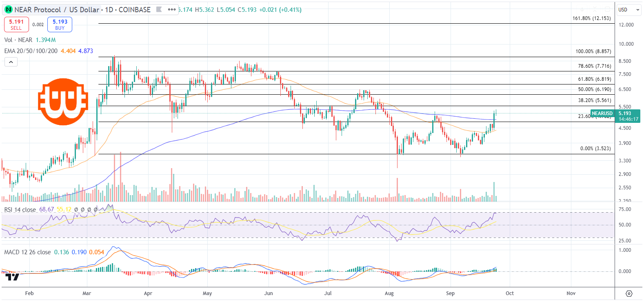Click the high price H5.362
Image resolution: width=644 pixels, height=302 pixels.
pos(204,9)
